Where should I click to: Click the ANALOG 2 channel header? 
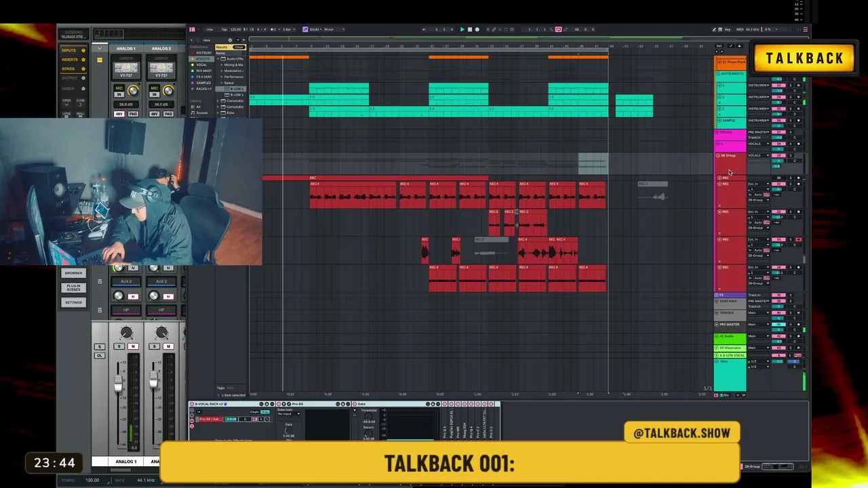pyautogui.click(x=161, y=49)
